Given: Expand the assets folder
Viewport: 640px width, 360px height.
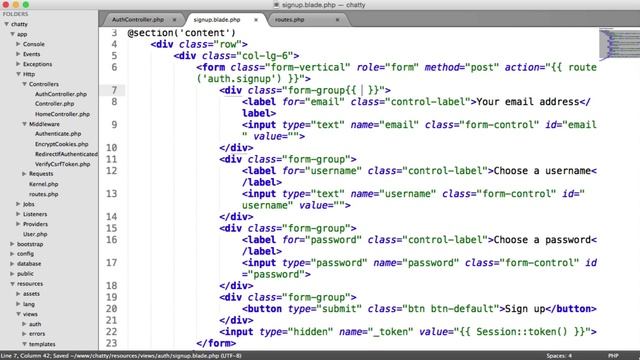Looking at the screenshot, I should coord(18,293).
